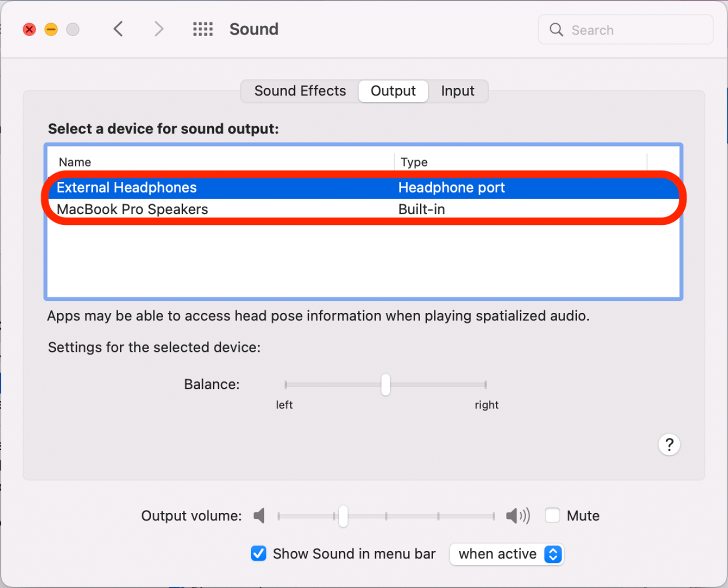Click the loud volume speaker icon
The height and width of the screenshot is (588, 728).
click(518, 515)
